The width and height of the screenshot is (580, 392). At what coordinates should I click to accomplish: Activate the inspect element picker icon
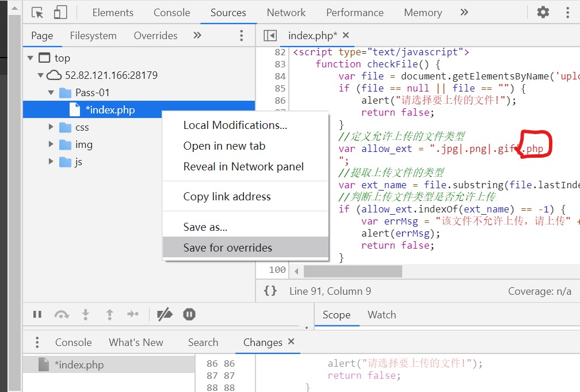37,12
